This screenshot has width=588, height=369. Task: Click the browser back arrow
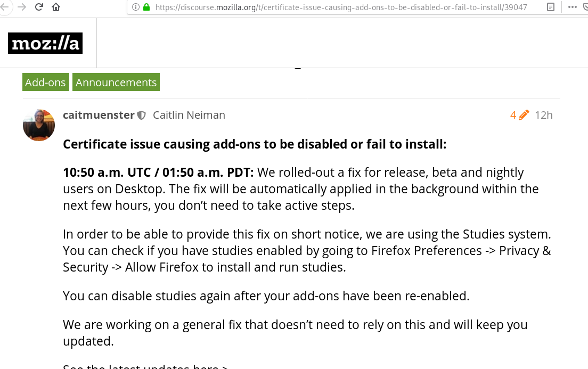pyautogui.click(x=4, y=7)
